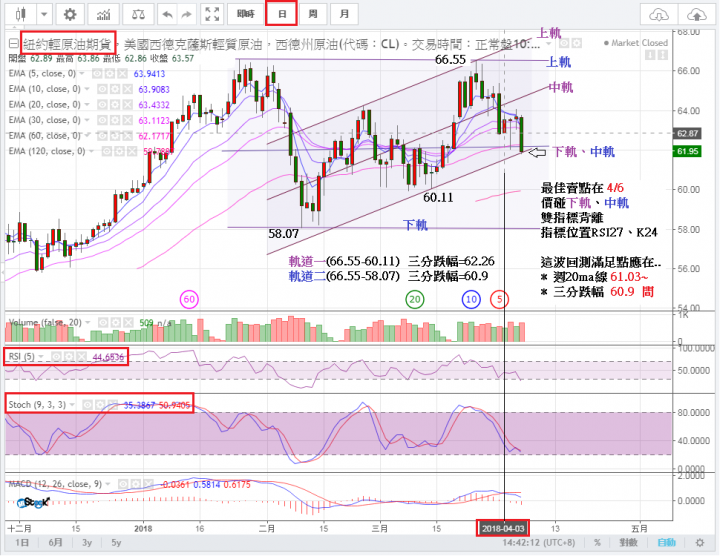Image resolution: width=720 pixels, height=556 pixels.
Task: Hide the EMA (120, close, 0) indicator
Action: [x=107, y=151]
